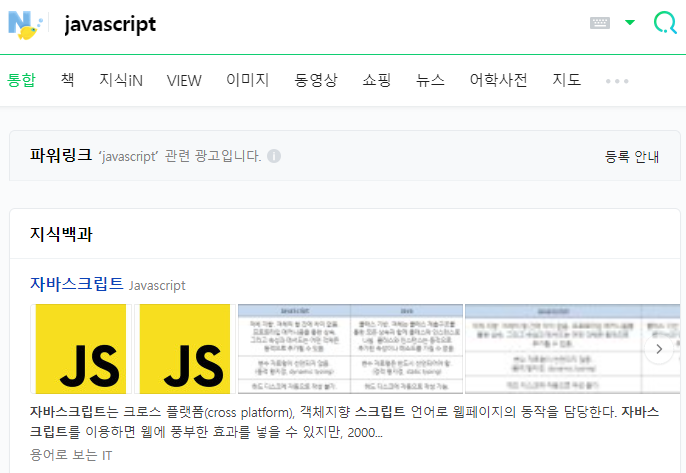This screenshot has width=686, height=473.
Task: Click the Naver logo icon
Action: click(25, 25)
